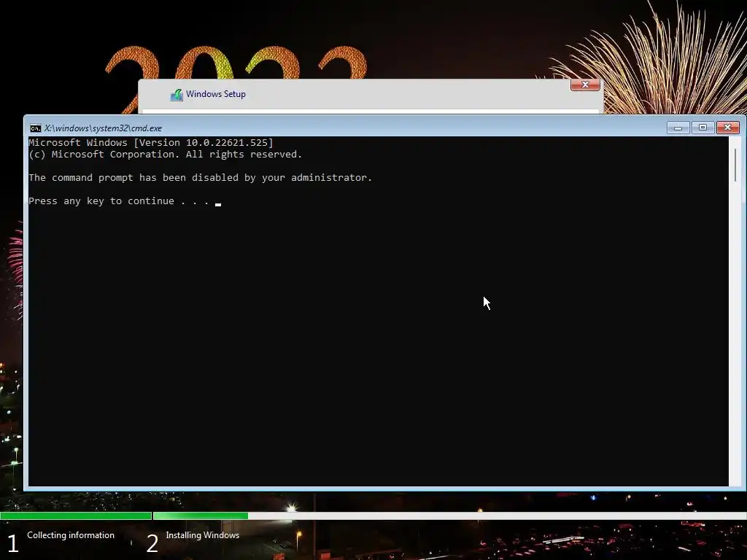Viewport: 747px width, 560px height.
Task: Click the 'Installing Windows' step label
Action: coord(203,535)
